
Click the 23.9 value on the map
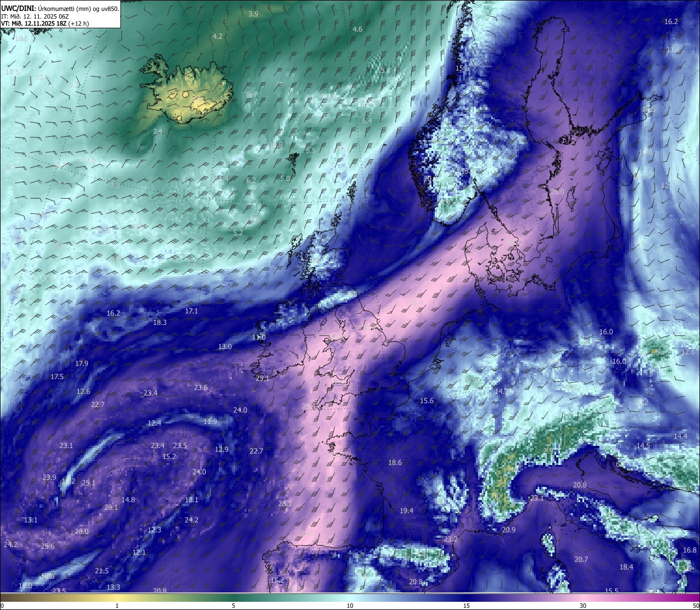click(49, 477)
